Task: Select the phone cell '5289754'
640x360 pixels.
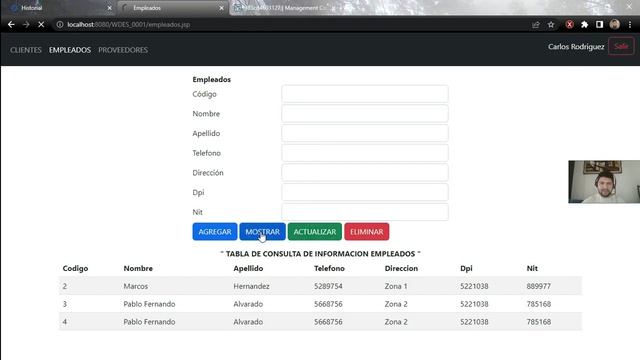Action: click(328, 286)
